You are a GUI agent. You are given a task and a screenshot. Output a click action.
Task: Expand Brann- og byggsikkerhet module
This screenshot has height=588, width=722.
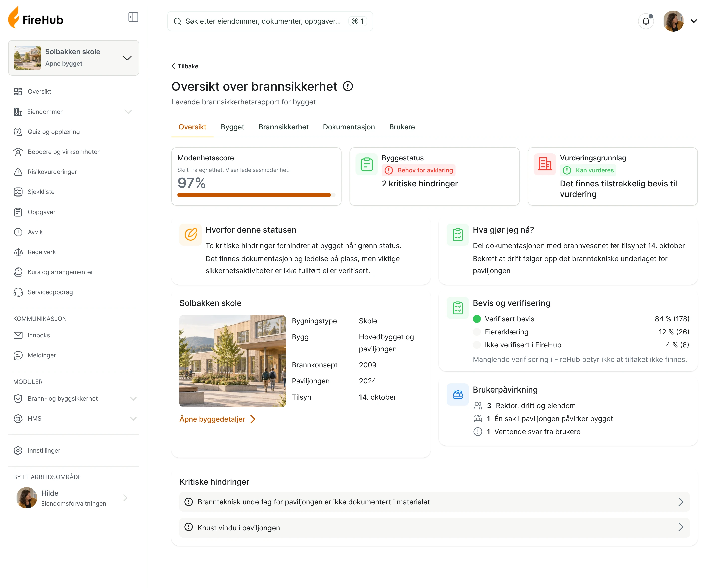(133, 398)
